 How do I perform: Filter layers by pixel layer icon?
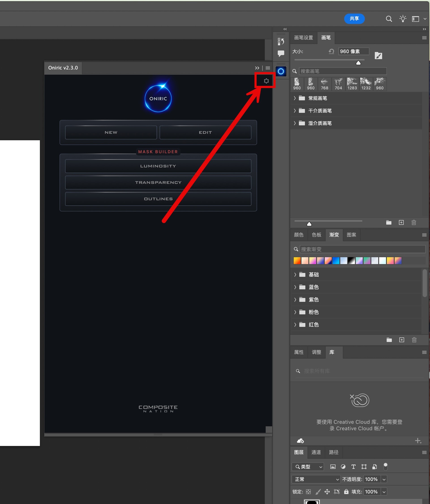[x=333, y=467]
